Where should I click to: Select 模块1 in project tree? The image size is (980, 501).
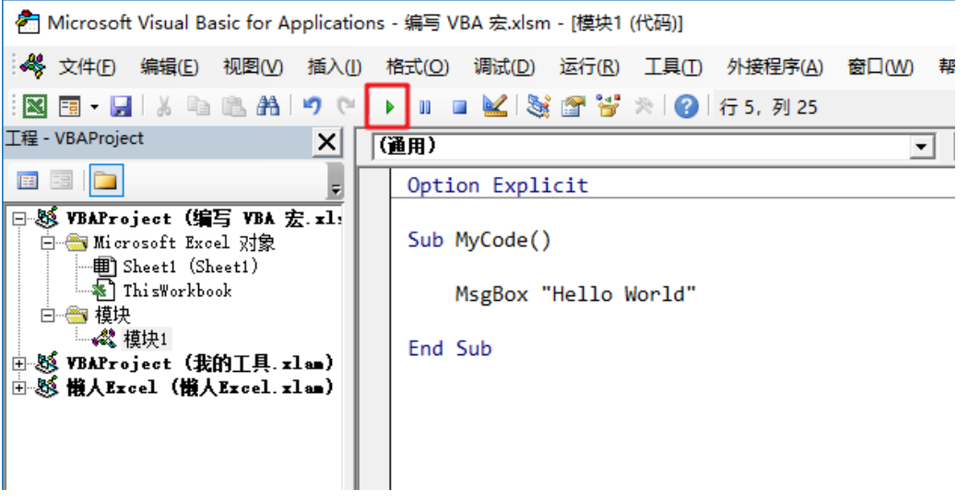pos(146,340)
